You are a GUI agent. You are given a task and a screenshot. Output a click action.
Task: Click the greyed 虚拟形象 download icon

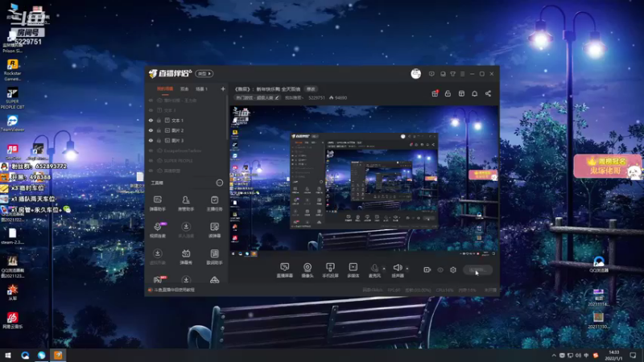click(157, 253)
